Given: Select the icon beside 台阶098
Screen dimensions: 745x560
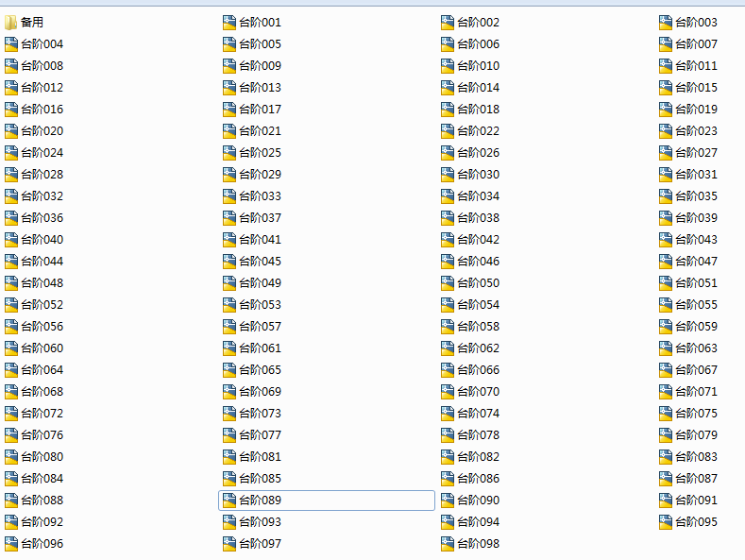Looking at the screenshot, I should pyautogui.click(x=448, y=543).
